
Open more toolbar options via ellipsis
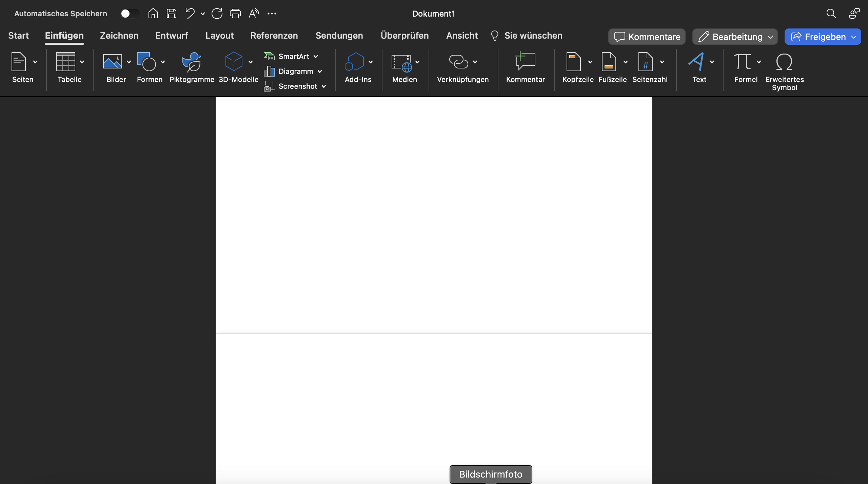[x=272, y=14]
